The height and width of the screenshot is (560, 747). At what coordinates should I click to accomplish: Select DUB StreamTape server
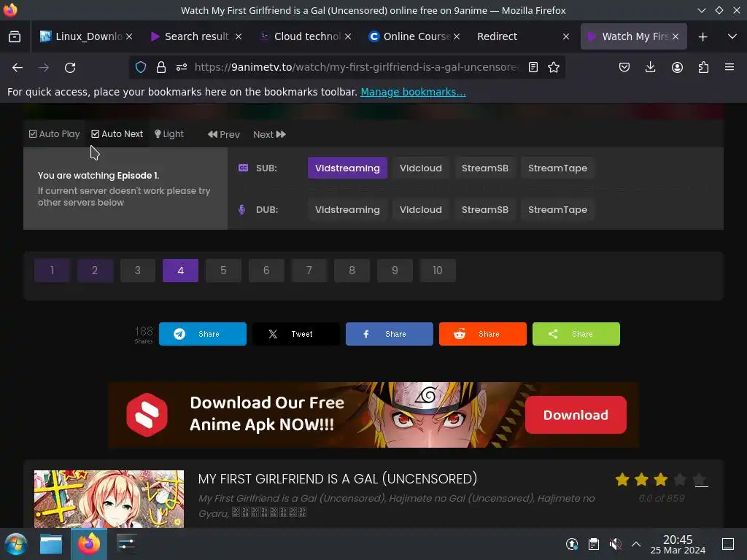click(x=557, y=209)
